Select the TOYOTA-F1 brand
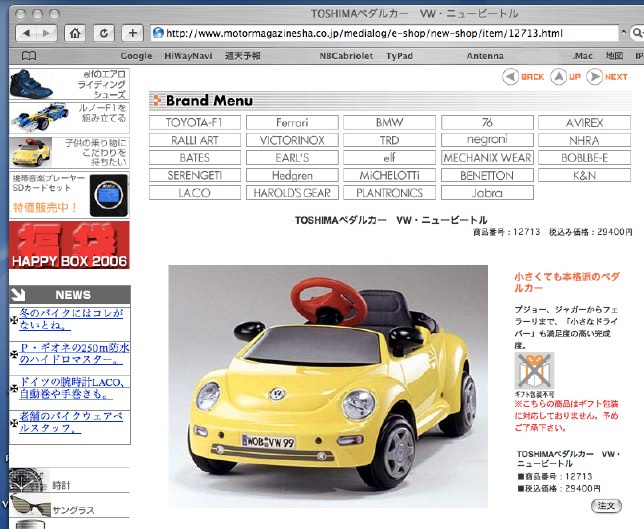This screenshot has width=644, height=529. 195,122
